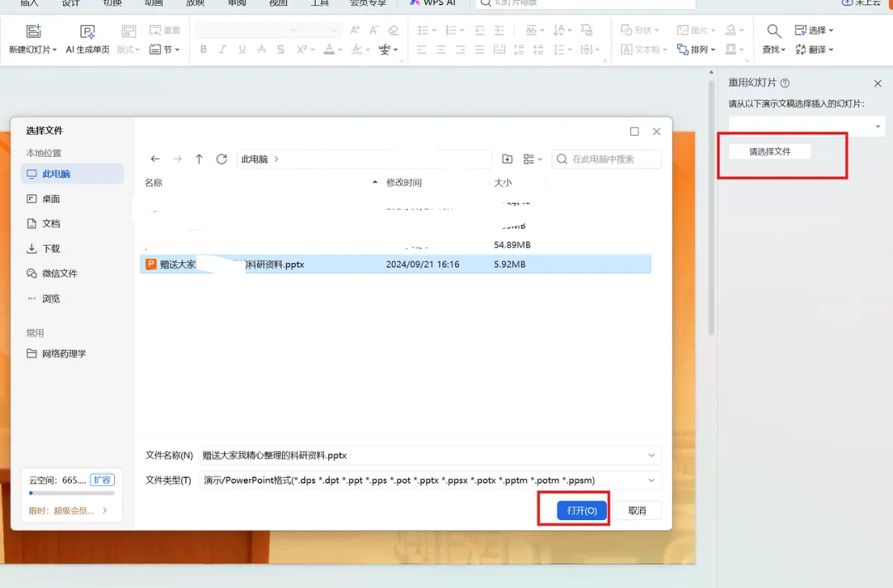This screenshot has height=588, width=893.
Task: Select 文档 in dialog sidebar
Action: [x=72, y=223]
